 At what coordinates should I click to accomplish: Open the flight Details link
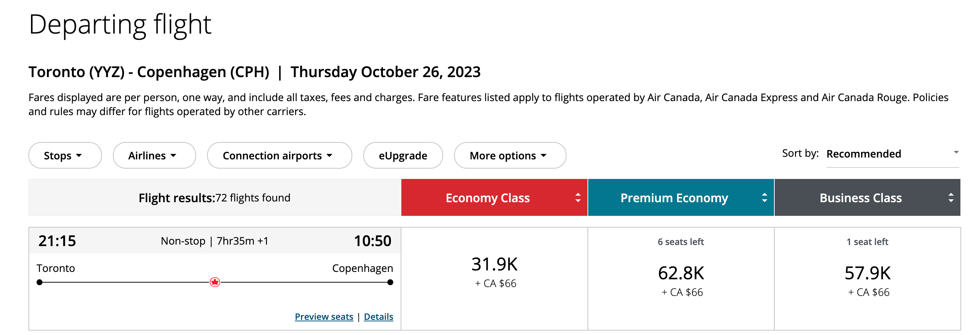[x=378, y=317]
